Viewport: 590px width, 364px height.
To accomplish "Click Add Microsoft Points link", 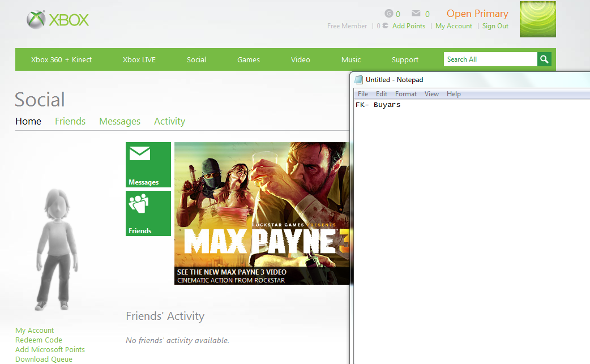I will point(50,349).
